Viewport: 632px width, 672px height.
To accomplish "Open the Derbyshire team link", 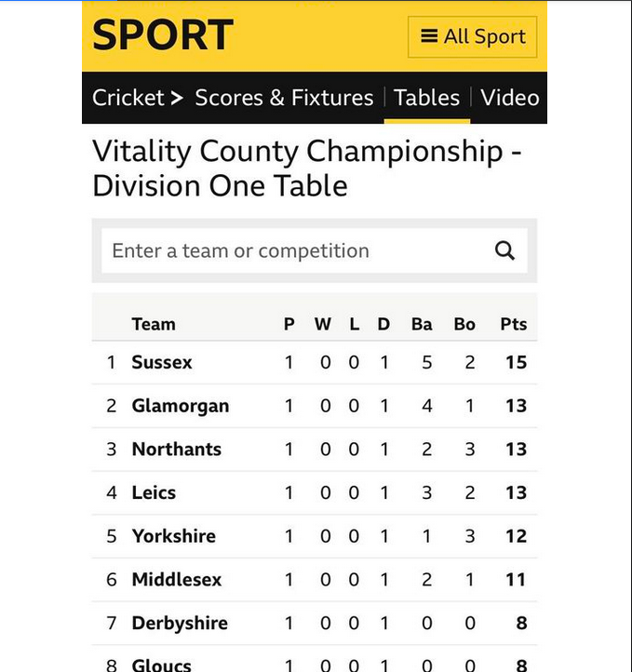I will (180, 624).
